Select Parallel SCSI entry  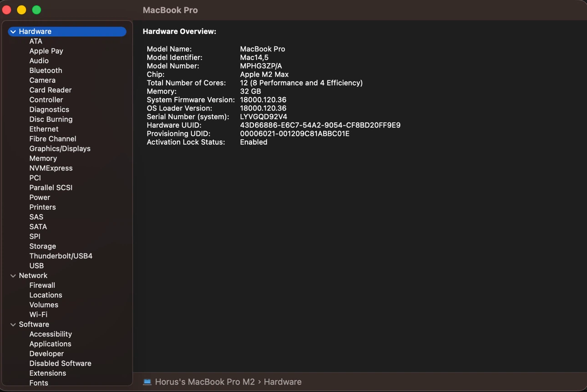pos(51,188)
